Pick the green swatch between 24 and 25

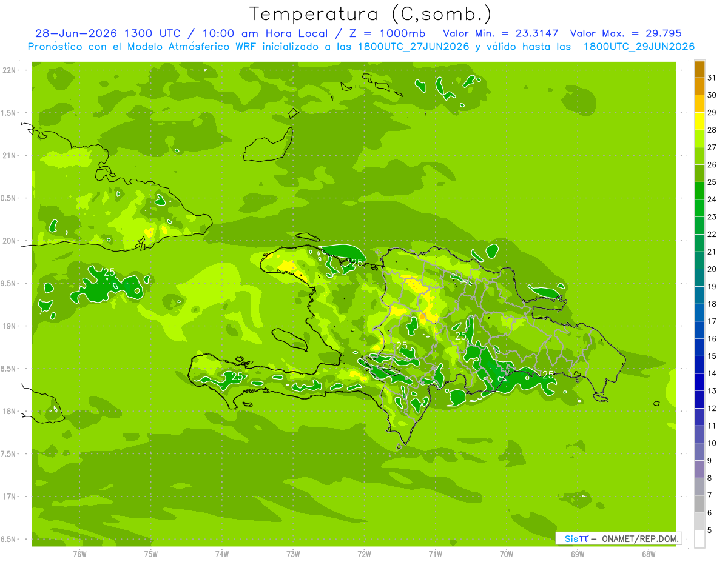[x=699, y=191]
